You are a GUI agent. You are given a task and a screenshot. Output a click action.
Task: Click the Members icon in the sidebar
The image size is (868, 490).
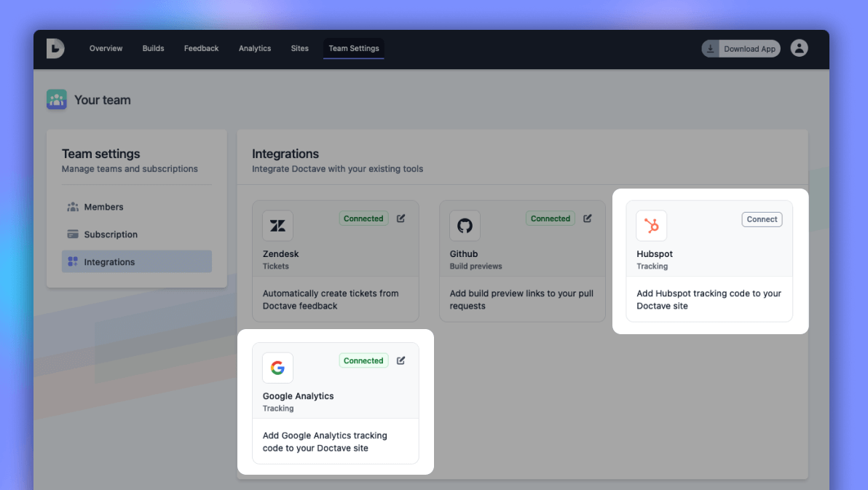(x=73, y=207)
